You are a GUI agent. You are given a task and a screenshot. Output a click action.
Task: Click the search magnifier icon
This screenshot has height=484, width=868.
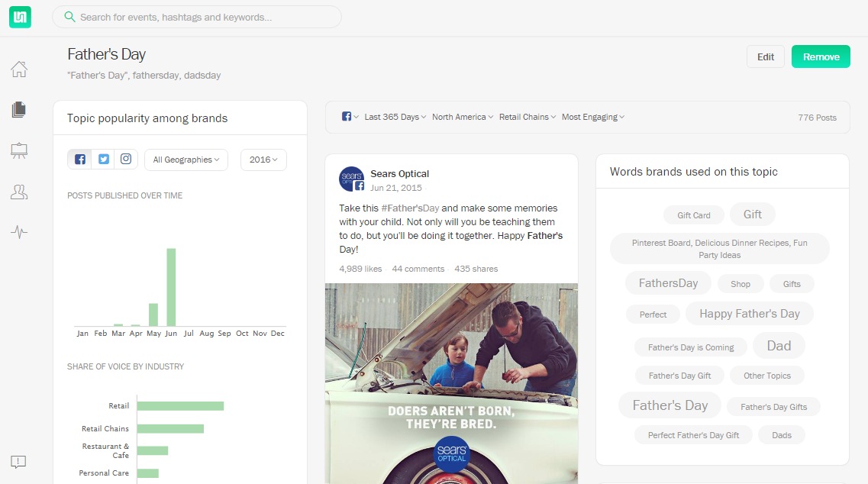coord(69,17)
